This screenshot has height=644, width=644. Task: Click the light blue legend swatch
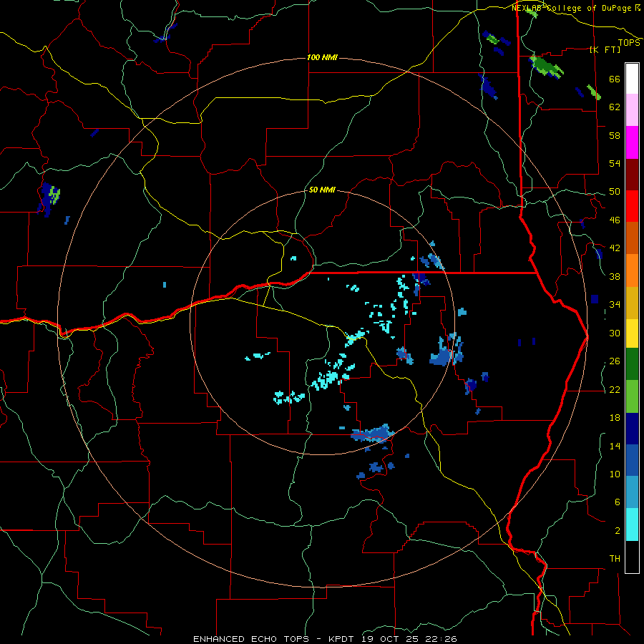pos(632,492)
